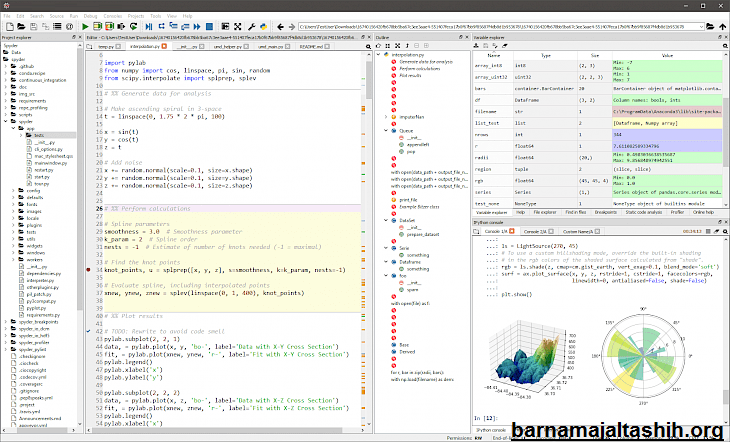Switch to File explorer pane tab
Viewport: 730px width, 442px height.
click(545, 212)
